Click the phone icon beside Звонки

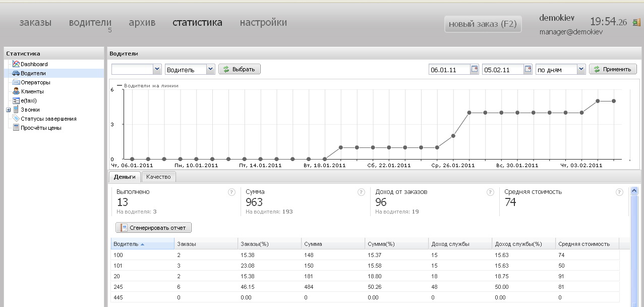click(x=16, y=110)
